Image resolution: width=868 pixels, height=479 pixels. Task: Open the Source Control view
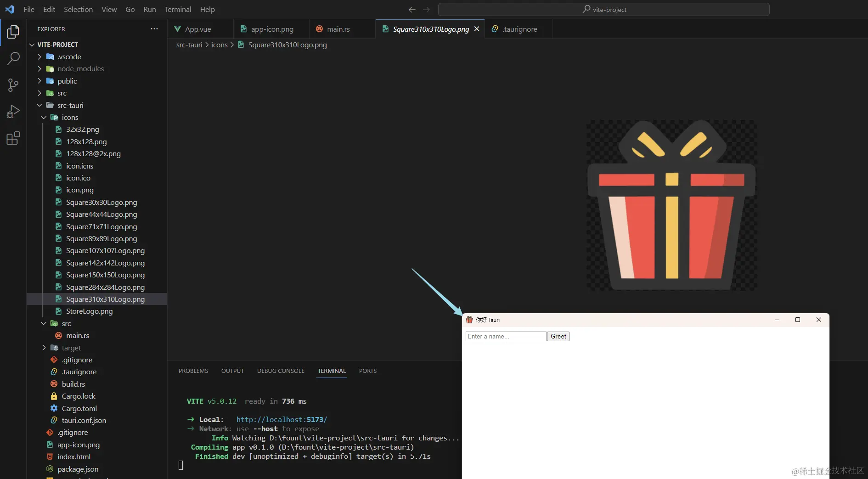coord(13,85)
